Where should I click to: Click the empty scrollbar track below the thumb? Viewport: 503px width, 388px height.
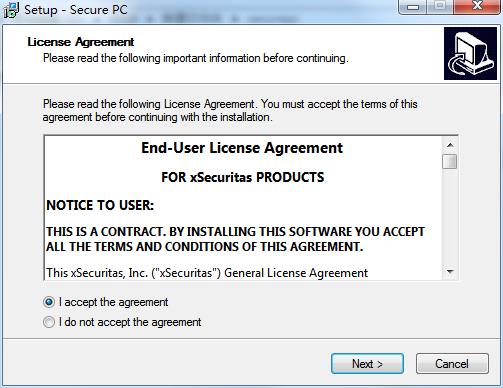pyautogui.click(x=450, y=217)
